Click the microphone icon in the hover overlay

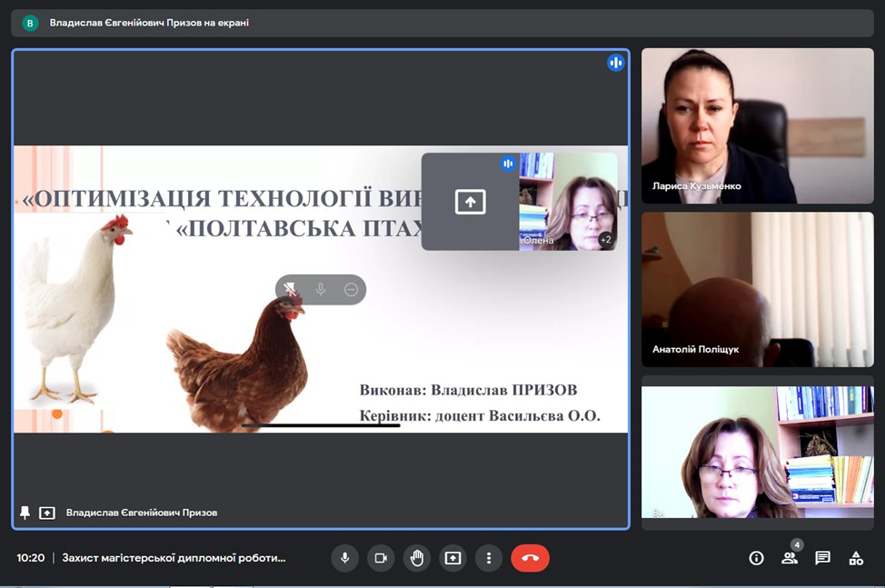pos(321,290)
